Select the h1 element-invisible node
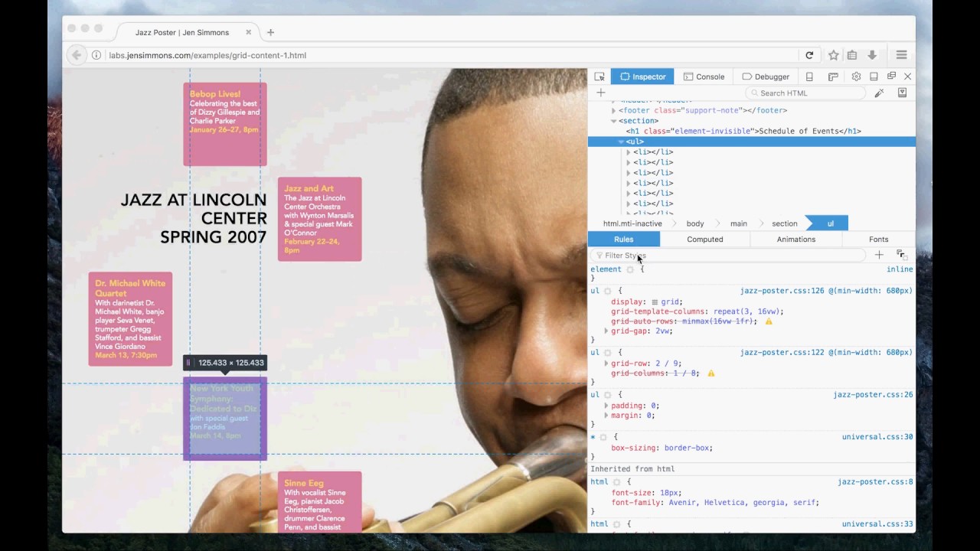The height and width of the screenshot is (551, 980). (x=743, y=131)
